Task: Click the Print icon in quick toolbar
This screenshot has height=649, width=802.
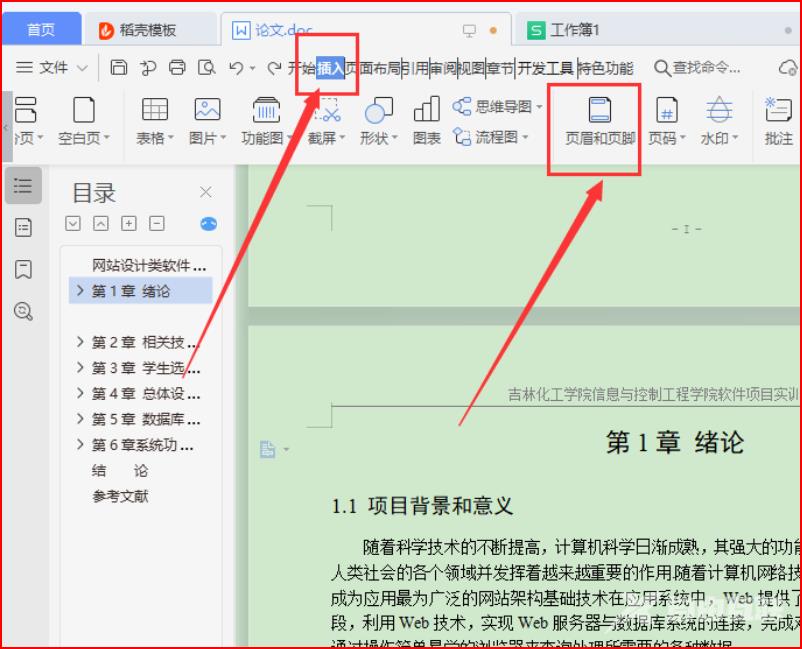Action: click(177, 67)
